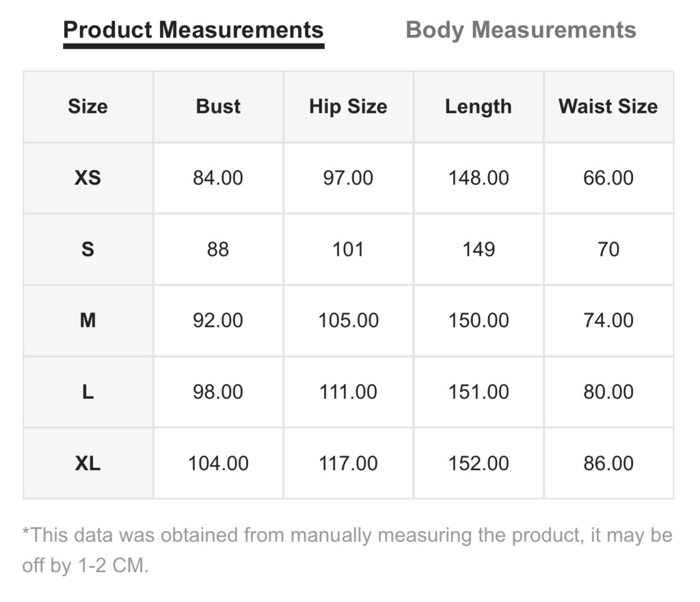700x602 pixels.
Task: Click the manual measuring disclaimer note
Action: coord(347,550)
